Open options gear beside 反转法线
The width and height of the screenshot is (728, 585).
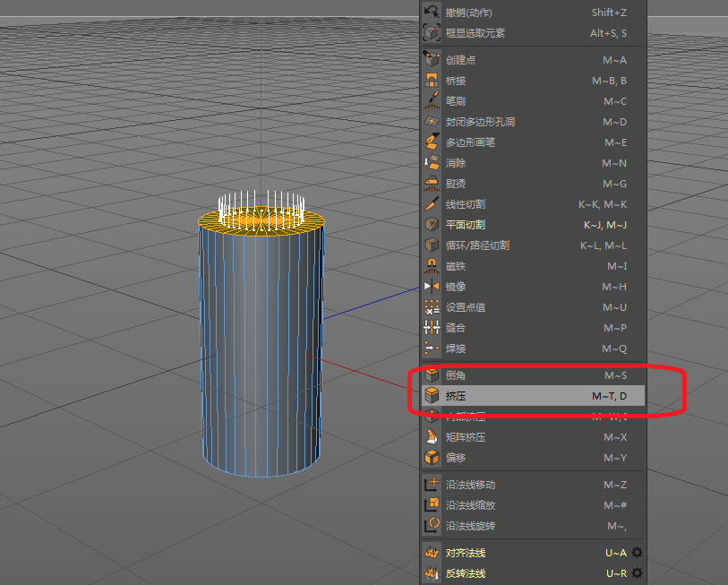[x=638, y=573]
